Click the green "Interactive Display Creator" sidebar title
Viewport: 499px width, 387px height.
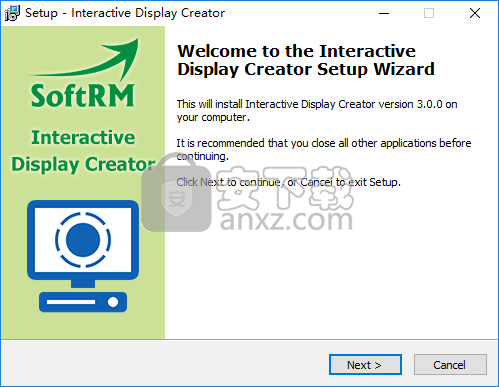click(83, 151)
